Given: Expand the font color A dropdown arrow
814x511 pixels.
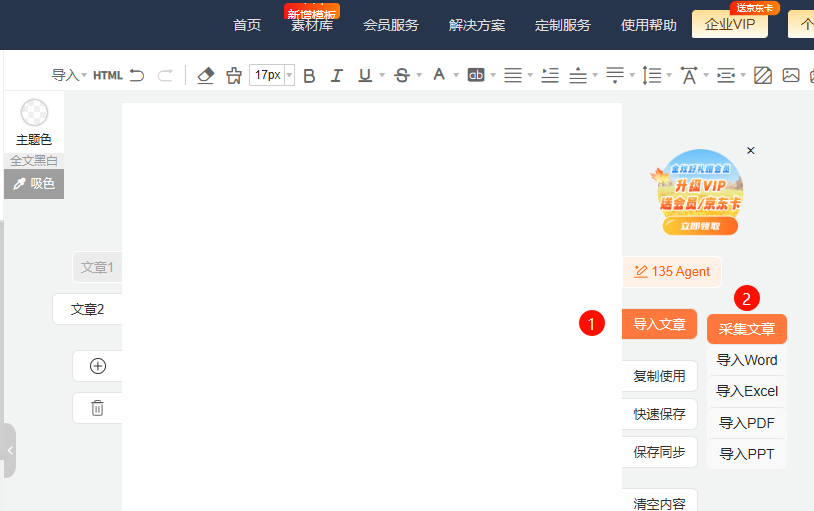Looking at the screenshot, I should click(454, 75).
